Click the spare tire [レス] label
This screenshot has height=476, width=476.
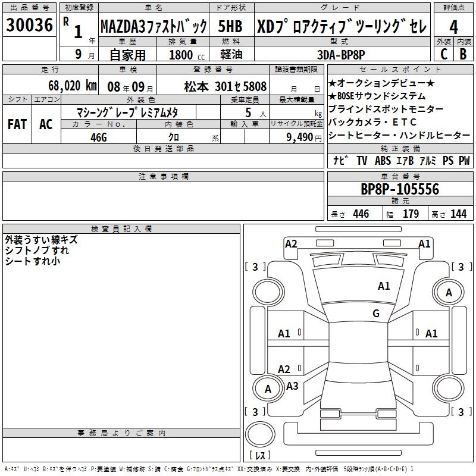pyautogui.click(x=260, y=455)
